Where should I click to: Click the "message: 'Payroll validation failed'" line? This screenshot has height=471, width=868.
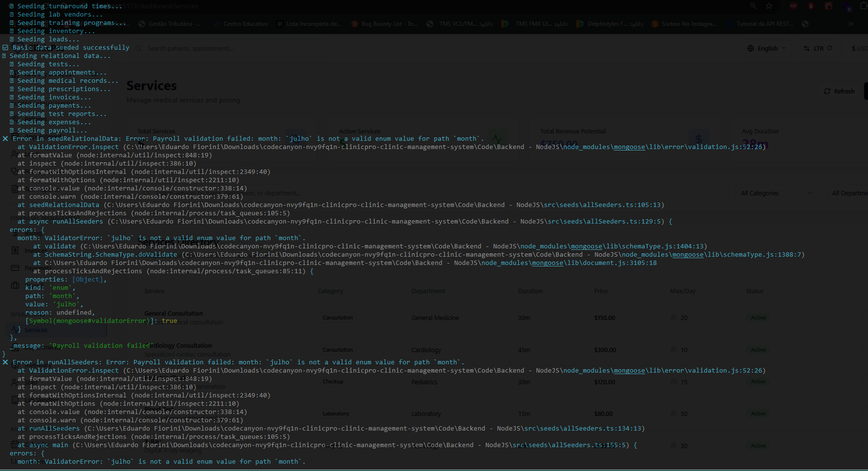point(83,345)
